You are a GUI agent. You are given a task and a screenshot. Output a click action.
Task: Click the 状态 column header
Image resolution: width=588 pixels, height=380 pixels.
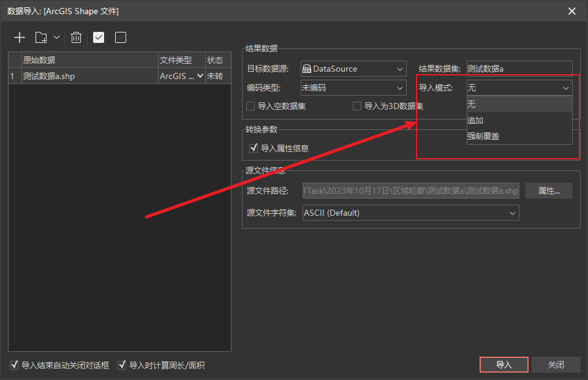[218, 60]
